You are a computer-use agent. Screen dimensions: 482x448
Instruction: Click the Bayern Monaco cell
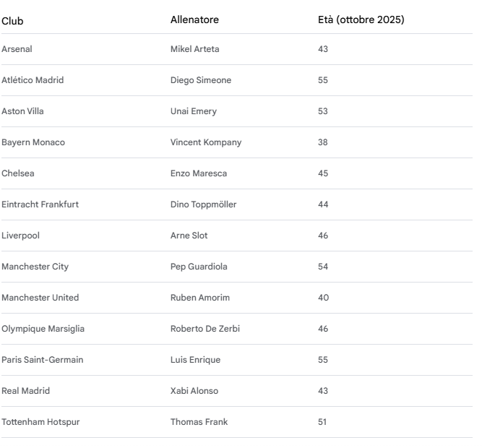[x=33, y=142]
